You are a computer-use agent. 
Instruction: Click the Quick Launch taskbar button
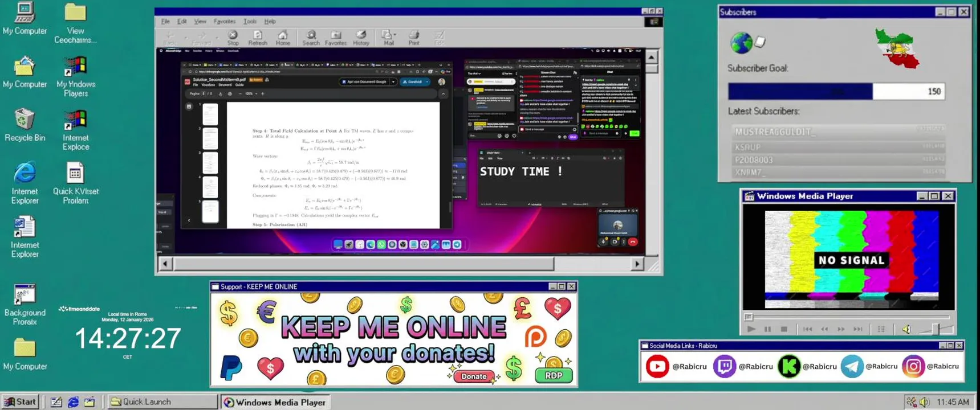point(162,401)
